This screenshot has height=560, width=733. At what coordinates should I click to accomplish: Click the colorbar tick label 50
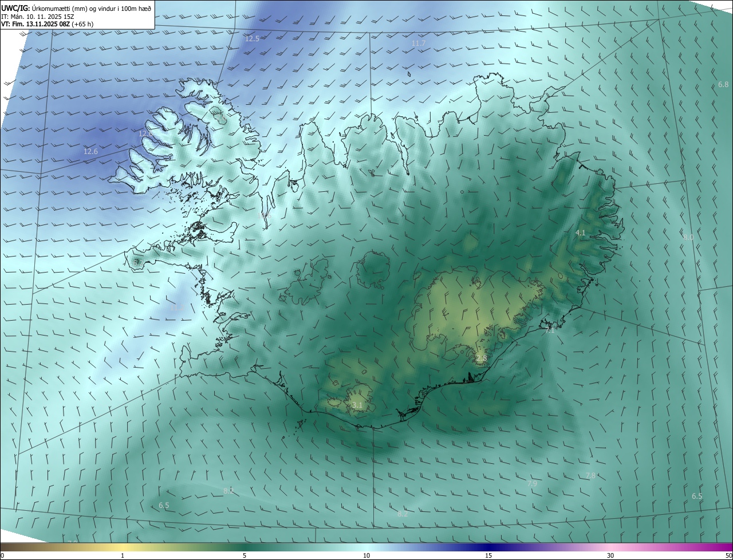point(728,556)
